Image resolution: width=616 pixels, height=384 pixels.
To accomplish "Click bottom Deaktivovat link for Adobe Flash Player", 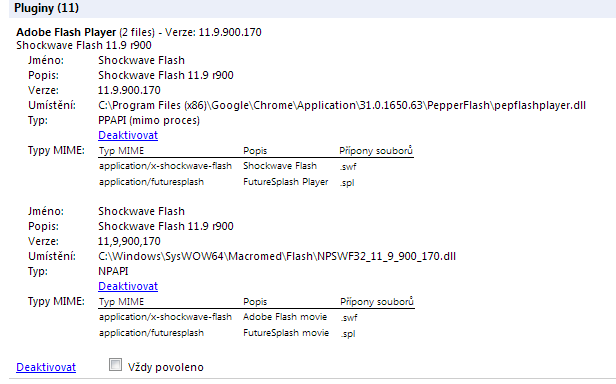I will [46, 367].
